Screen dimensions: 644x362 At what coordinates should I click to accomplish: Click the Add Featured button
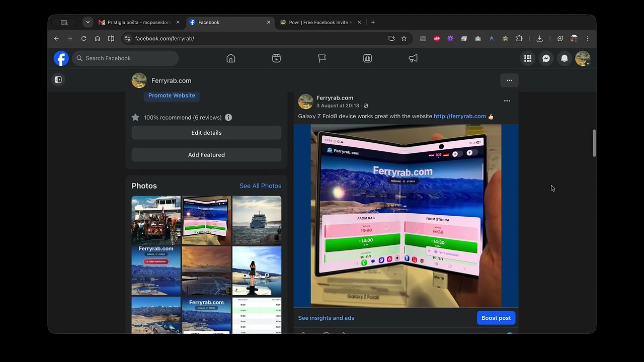pyautogui.click(x=206, y=155)
